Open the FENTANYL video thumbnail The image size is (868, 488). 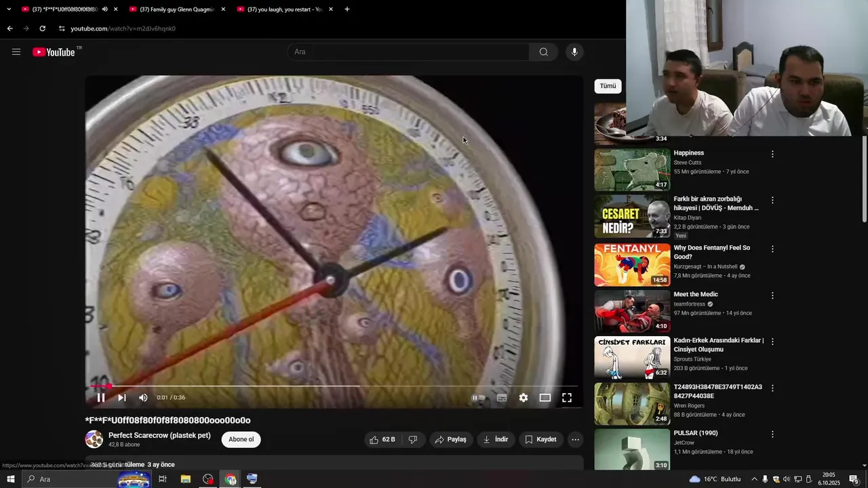coord(632,265)
